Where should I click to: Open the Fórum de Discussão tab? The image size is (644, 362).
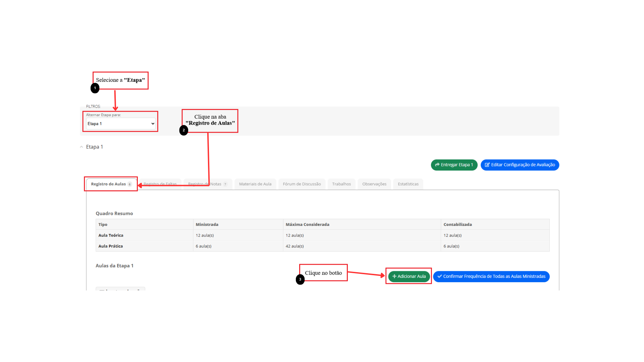(302, 184)
